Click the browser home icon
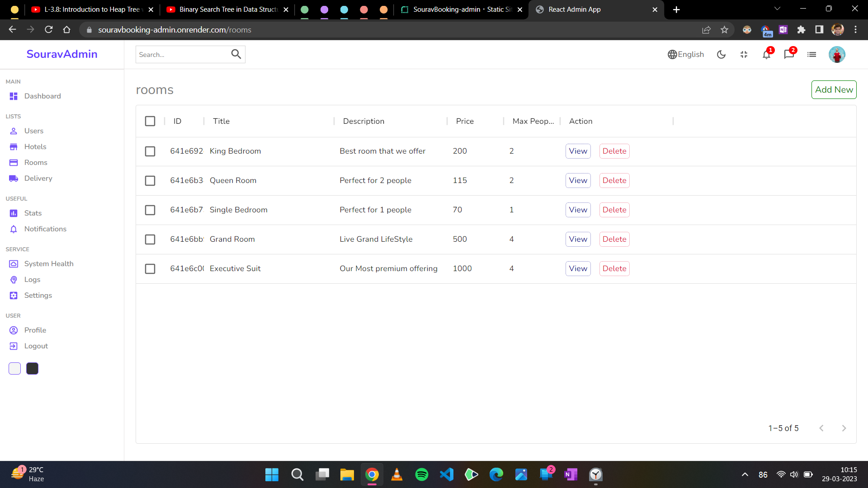868x488 pixels. (67, 30)
